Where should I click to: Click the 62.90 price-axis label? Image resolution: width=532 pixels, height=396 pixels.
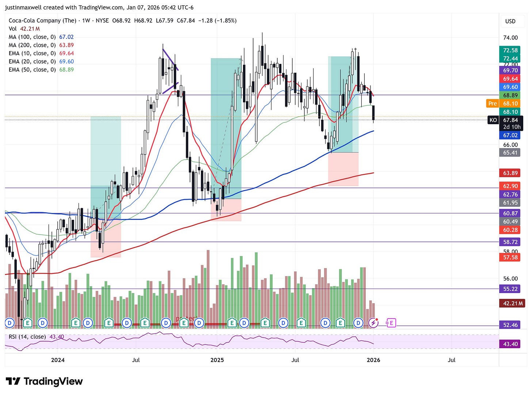(x=510, y=186)
